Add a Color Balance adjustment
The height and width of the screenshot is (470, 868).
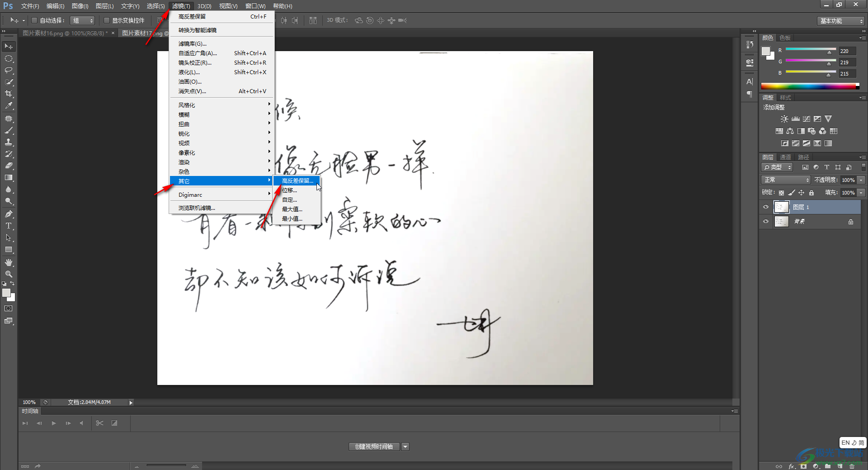[x=790, y=131]
